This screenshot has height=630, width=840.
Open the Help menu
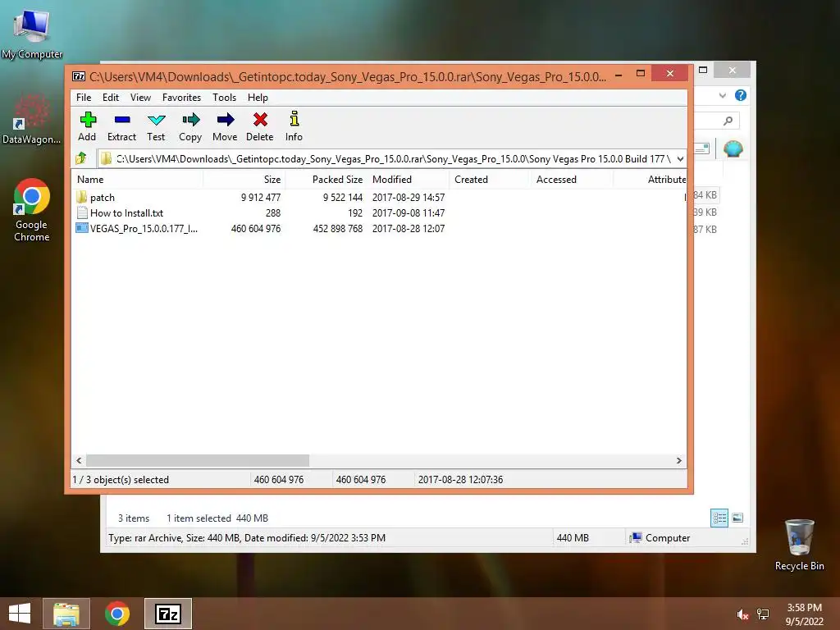(258, 98)
